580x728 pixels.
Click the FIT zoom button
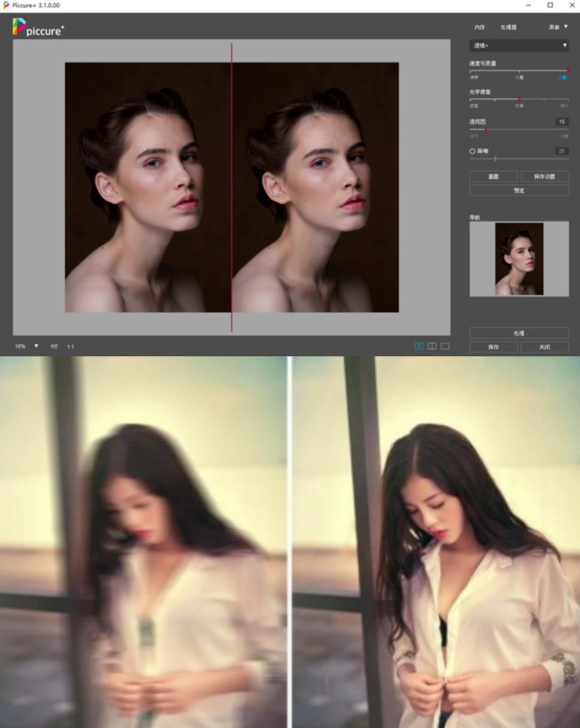pos(54,347)
